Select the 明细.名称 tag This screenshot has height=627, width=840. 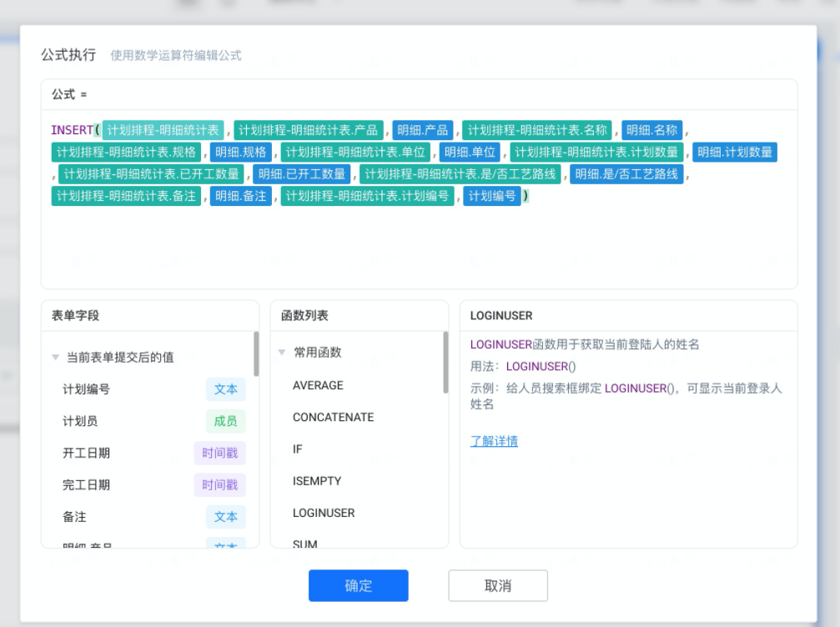coord(652,130)
